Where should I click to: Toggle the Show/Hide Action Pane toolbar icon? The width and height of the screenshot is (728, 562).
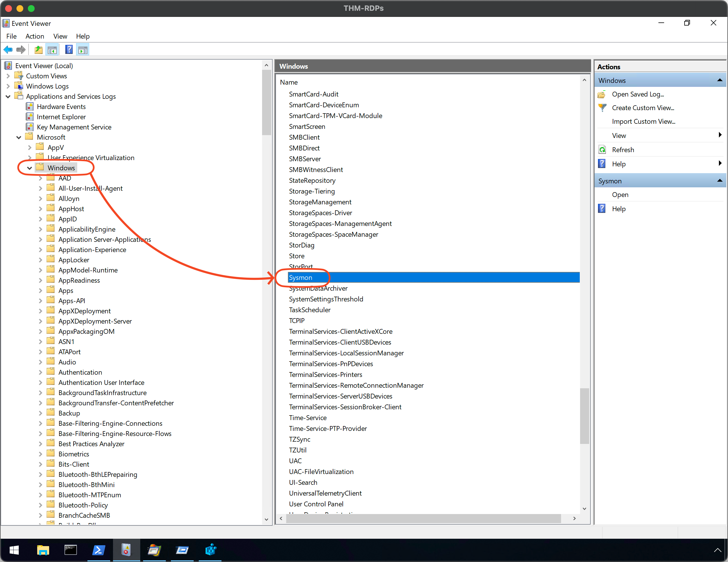pos(83,50)
